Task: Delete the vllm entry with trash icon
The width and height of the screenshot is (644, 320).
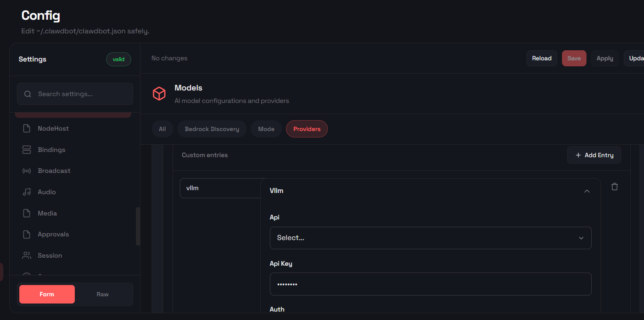Action: pos(614,187)
